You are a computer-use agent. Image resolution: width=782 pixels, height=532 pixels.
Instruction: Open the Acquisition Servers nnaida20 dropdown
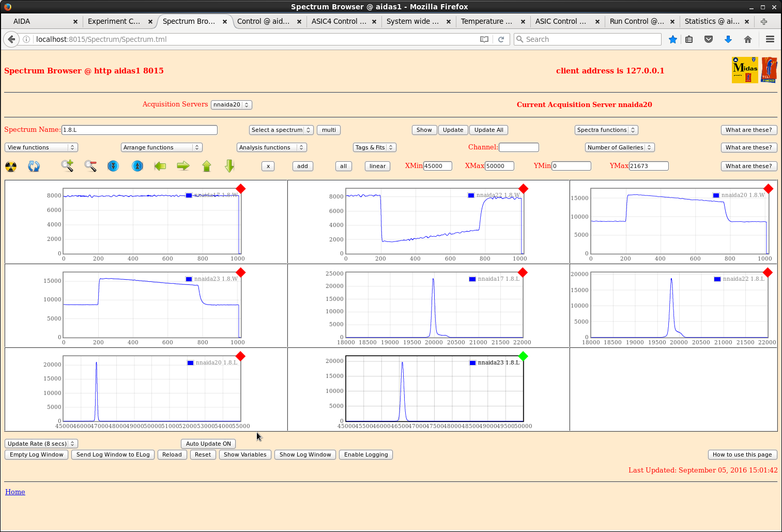(232, 104)
